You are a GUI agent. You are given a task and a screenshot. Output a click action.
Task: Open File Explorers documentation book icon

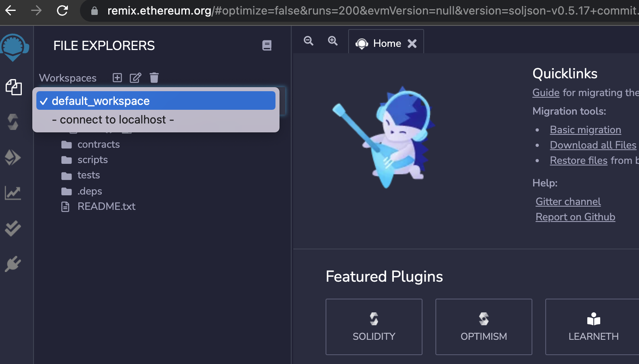[x=267, y=45]
